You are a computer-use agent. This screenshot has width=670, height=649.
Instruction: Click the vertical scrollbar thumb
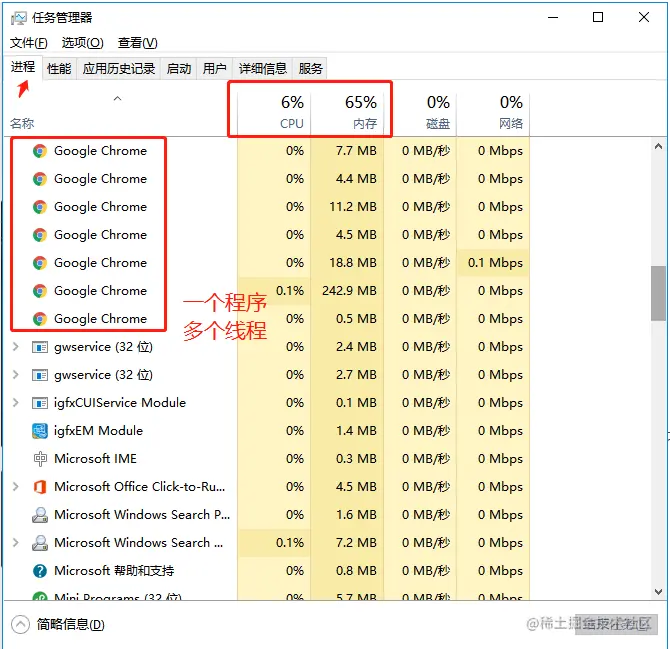point(658,293)
